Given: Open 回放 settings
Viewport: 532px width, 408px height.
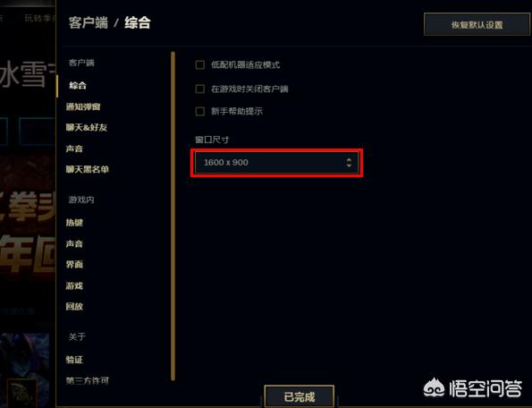Looking at the screenshot, I should [74, 307].
